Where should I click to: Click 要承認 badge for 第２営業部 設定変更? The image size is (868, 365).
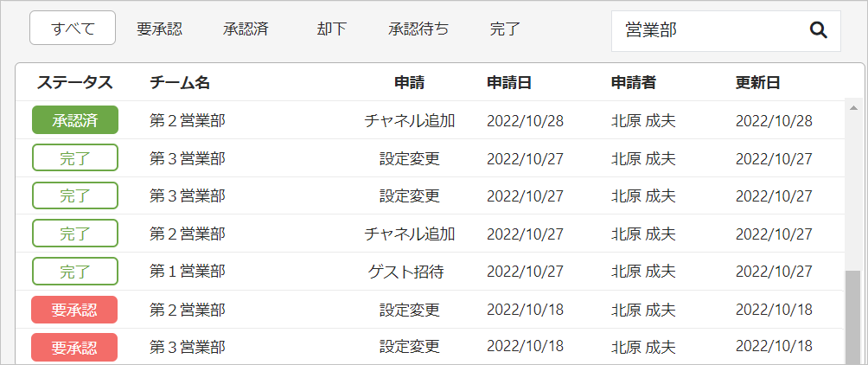point(74,310)
